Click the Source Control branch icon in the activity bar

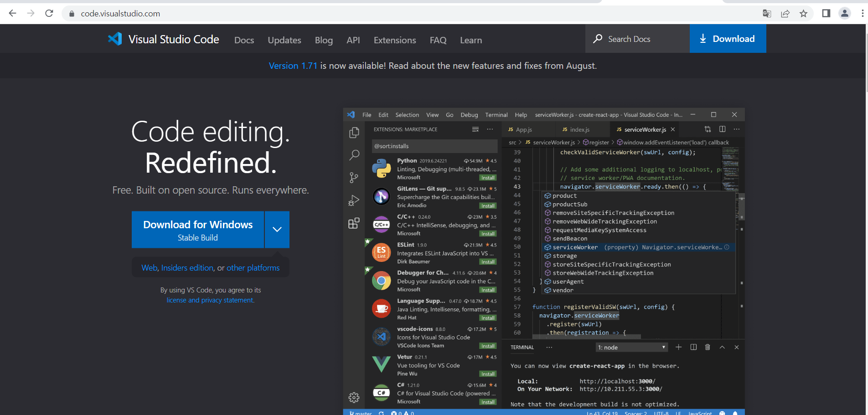pyautogui.click(x=354, y=177)
